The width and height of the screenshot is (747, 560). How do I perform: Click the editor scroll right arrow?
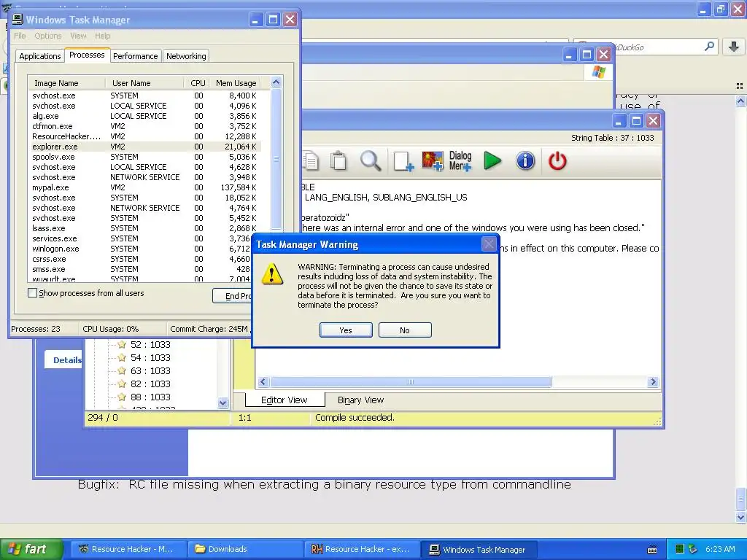653,382
